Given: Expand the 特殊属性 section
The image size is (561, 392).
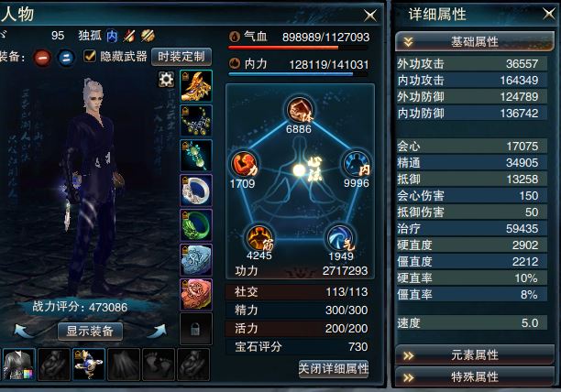Looking at the screenshot, I should coord(475,377).
